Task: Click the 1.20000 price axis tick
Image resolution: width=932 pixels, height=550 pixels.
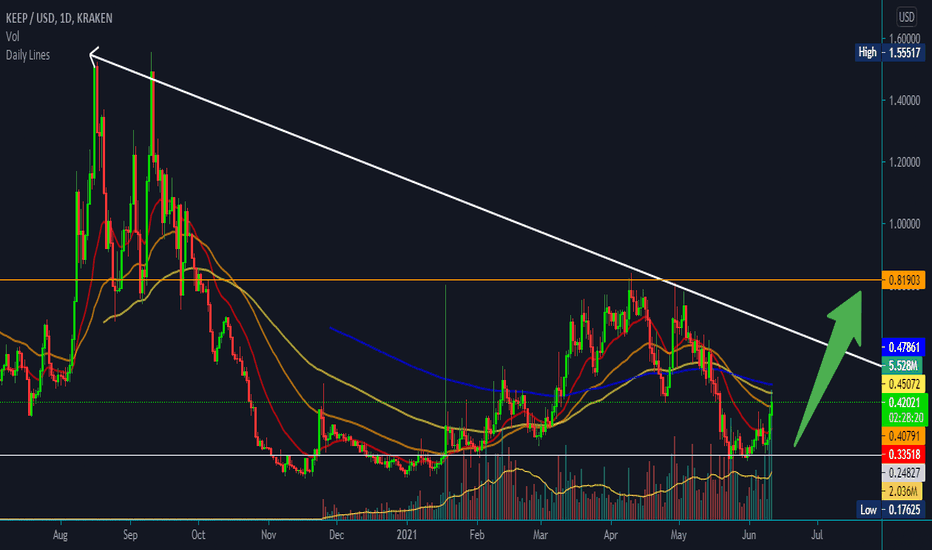Action: pos(905,162)
